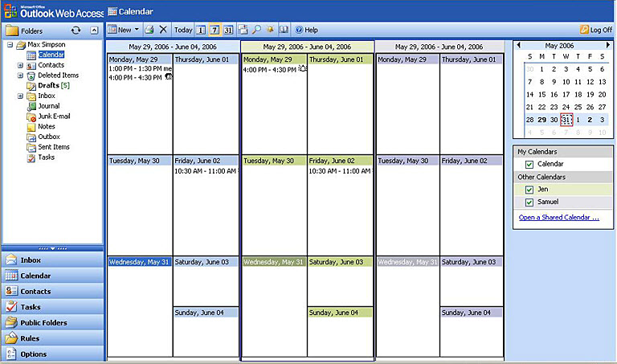Click the Search magnifier icon
The height and width of the screenshot is (364, 617).
click(x=256, y=30)
